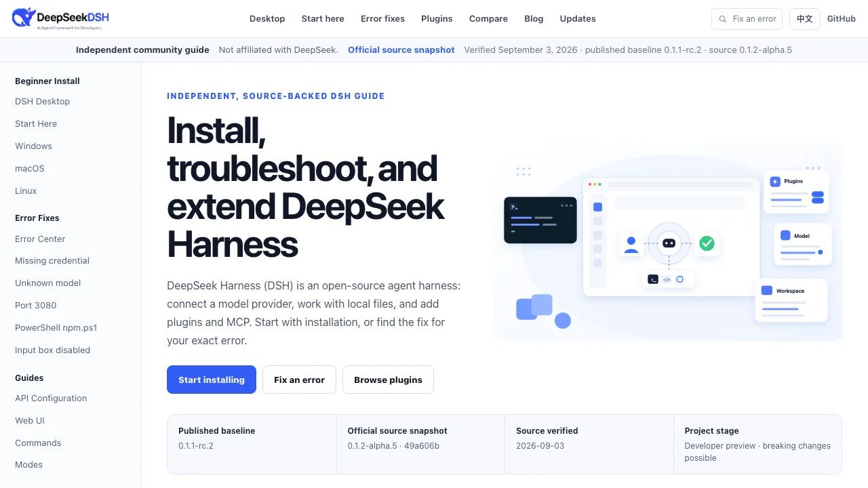This screenshot has height=488, width=868.
Task: Click the 0.1.2-alpha.5 · 49a606b snapshot value
Action: [x=393, y=446]
